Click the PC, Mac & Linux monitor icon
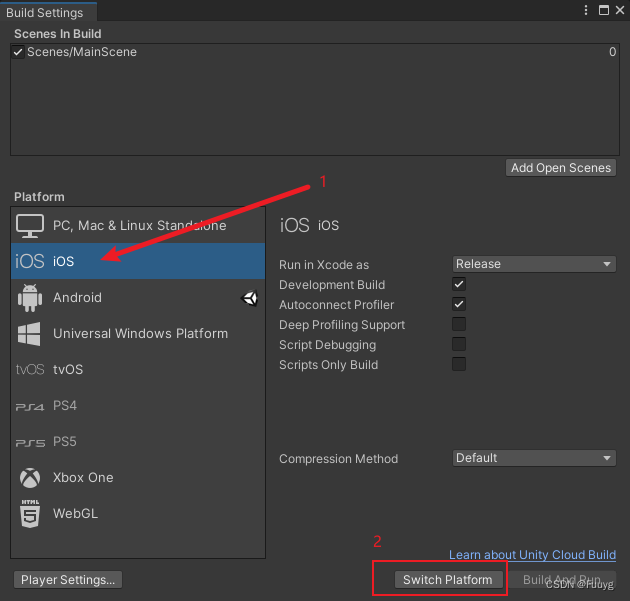This screenshot has width=630, height=601. (30, 226)
